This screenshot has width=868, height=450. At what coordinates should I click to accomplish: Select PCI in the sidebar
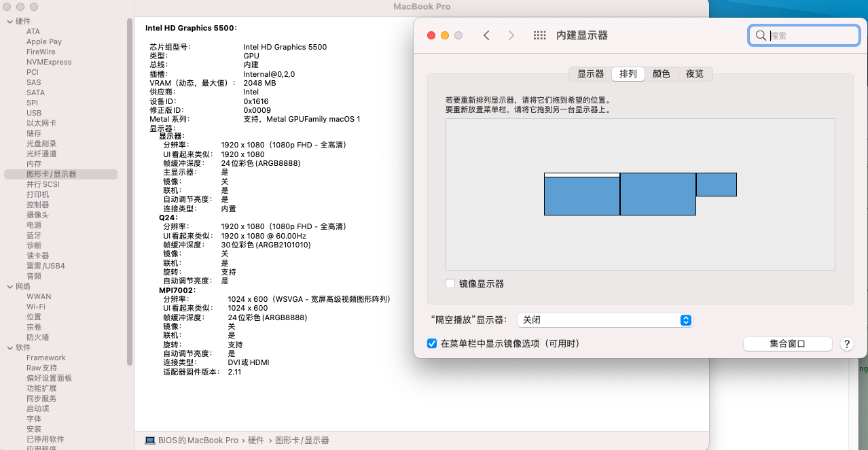pos(33,72)
